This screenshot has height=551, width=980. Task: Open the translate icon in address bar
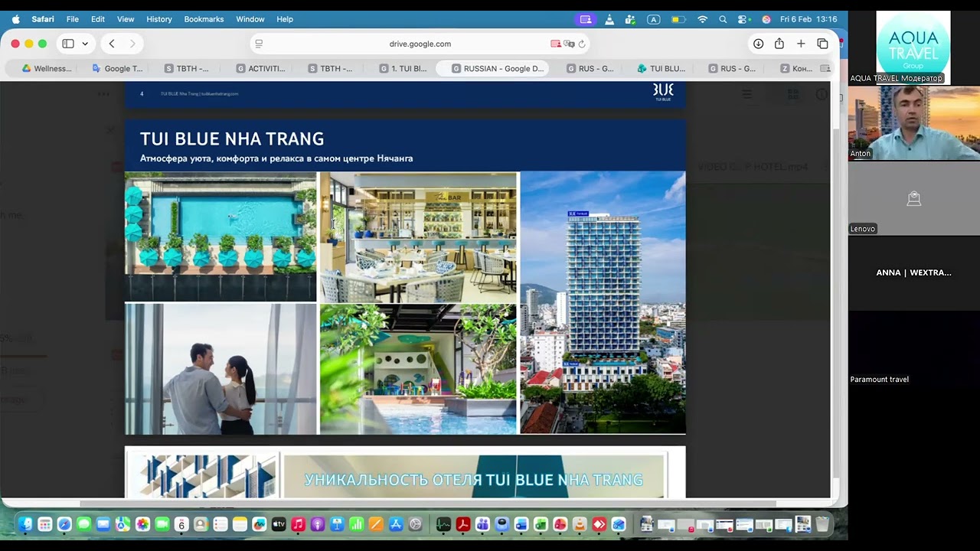569,44
